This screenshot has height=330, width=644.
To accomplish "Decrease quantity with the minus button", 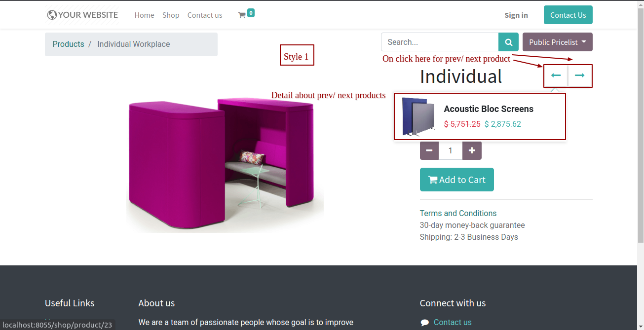I will pos(429,150).
